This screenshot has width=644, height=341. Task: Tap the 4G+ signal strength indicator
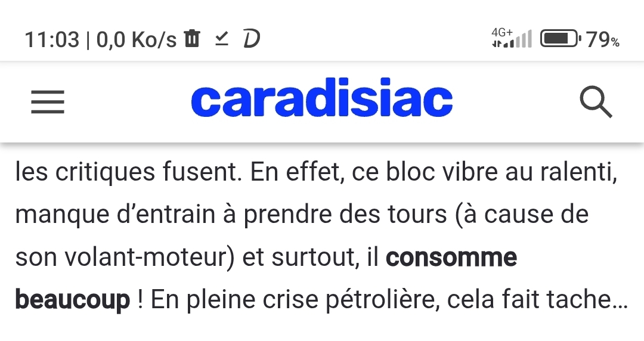tap(511, 39)
